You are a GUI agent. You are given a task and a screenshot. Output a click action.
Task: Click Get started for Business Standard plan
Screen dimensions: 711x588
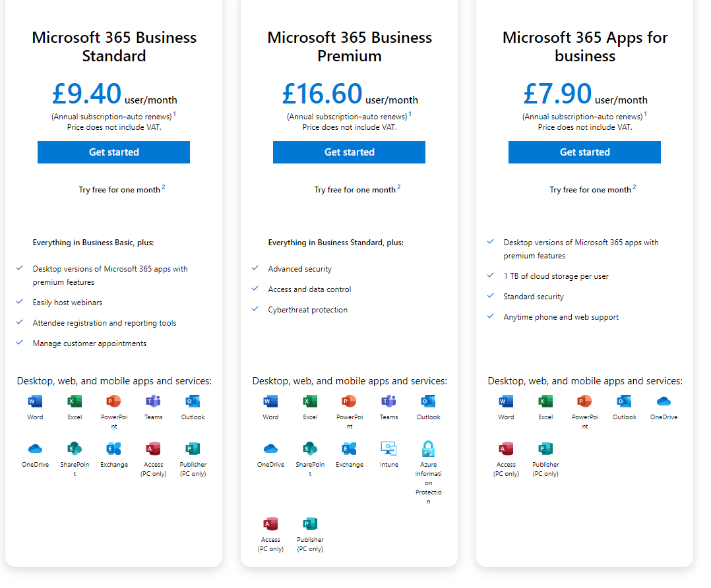(x=114, y=152)
